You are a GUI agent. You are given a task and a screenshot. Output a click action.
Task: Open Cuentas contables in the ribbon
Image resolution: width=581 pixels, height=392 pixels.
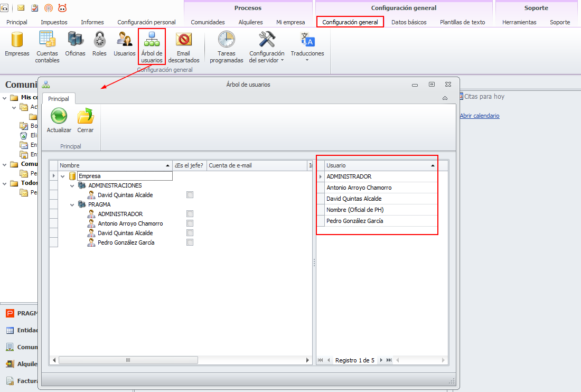(47, 47)
